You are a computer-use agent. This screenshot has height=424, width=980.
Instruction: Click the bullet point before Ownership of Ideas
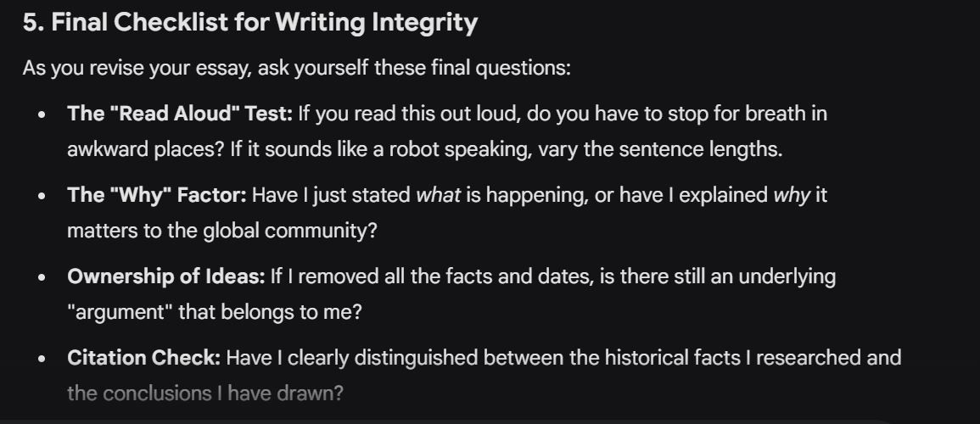coord(41,277)
